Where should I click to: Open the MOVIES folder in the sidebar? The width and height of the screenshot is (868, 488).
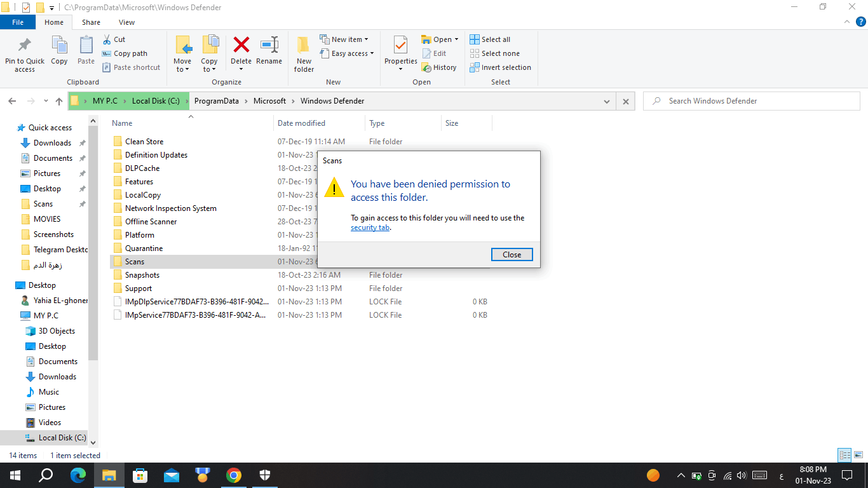point(47,219)
